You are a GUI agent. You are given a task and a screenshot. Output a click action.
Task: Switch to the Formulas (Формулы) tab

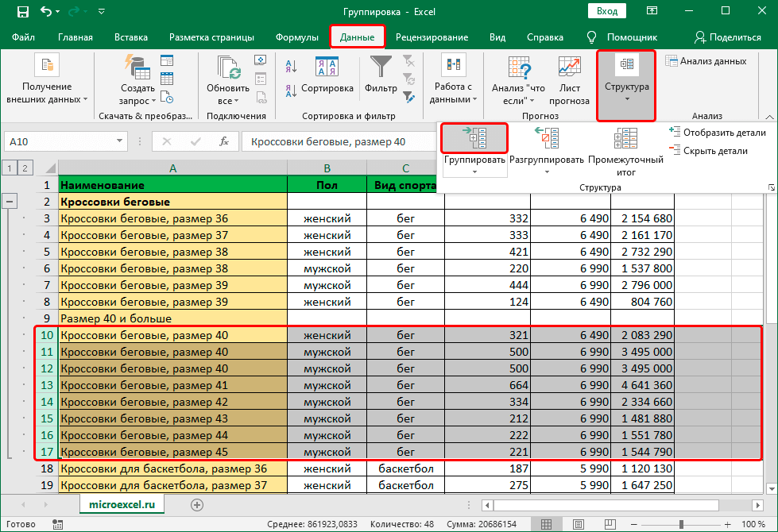[x=297, y=37]
